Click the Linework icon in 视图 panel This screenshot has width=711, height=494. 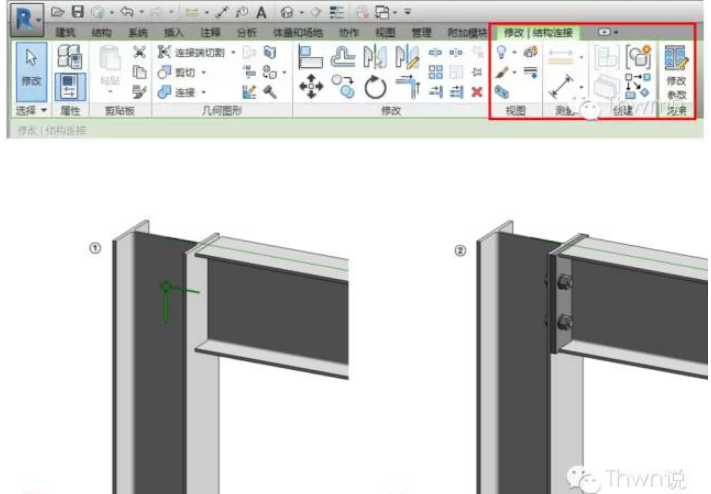[x=531, y=72]
